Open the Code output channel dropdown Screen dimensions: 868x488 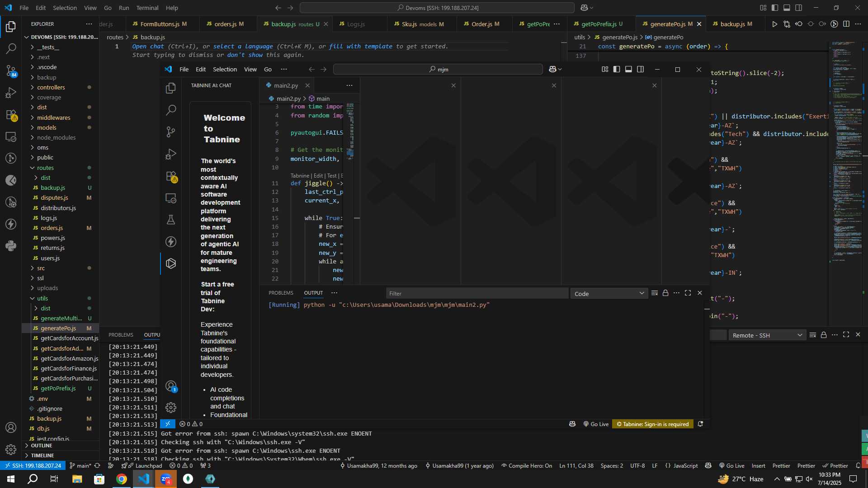point(609,294)
